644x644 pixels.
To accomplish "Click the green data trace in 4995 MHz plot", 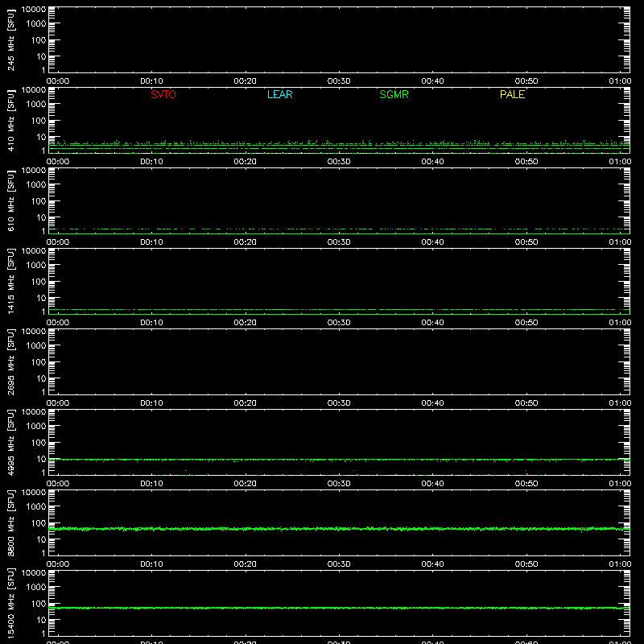I will click(339, 460).
